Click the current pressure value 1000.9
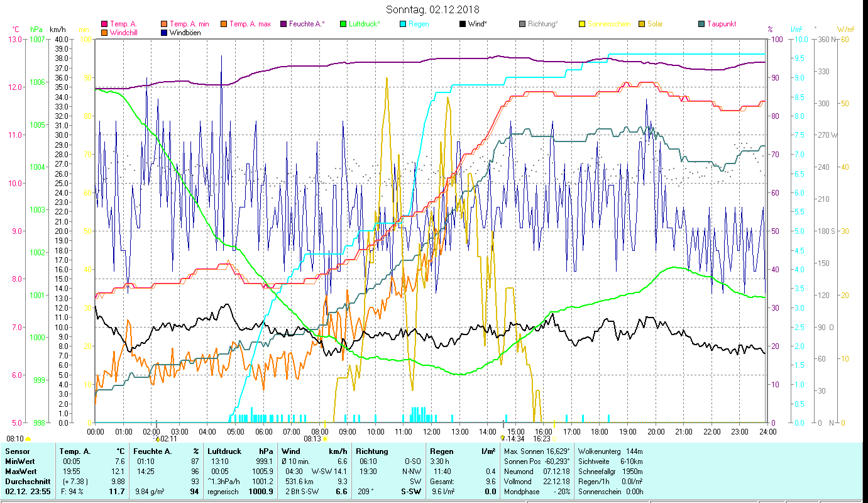This screenshot has width=868, height=503. click(x=260, y=492)
